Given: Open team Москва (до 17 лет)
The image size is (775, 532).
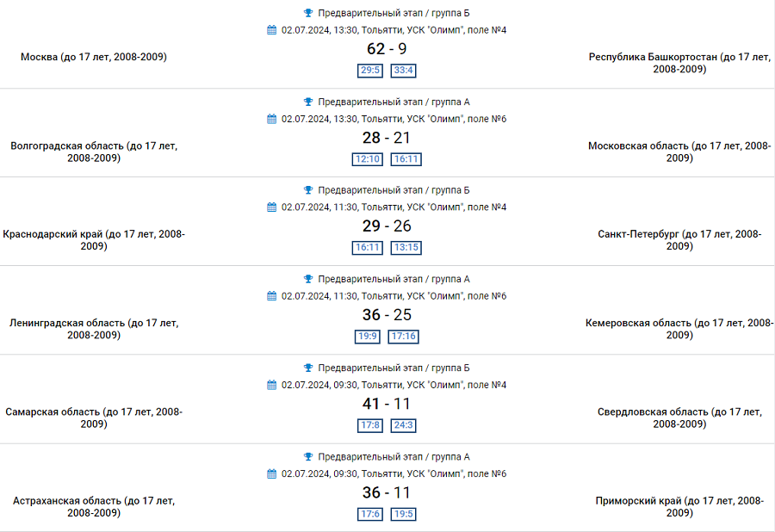Looking at the screenshot, I should point(94,57).
